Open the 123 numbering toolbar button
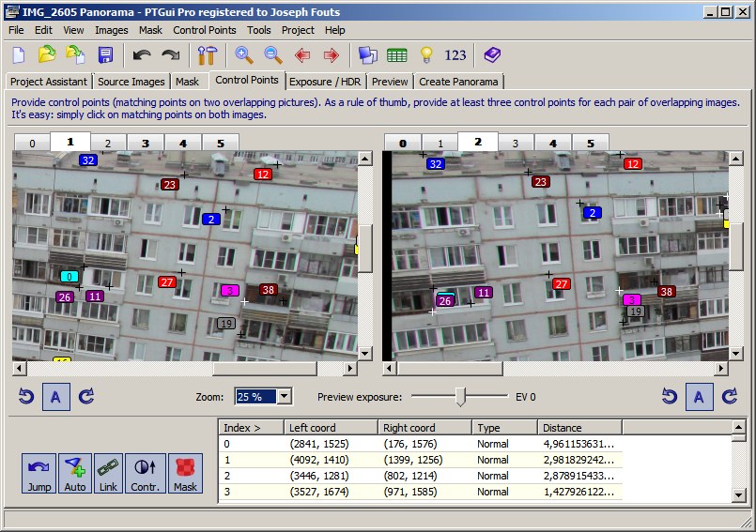The width and height of the screenshot is (756, 532). coord(455,55)
